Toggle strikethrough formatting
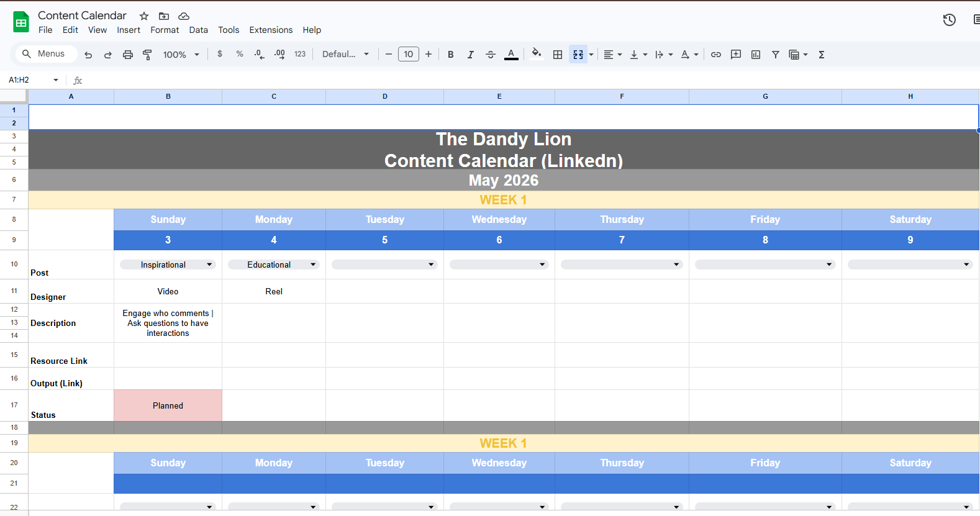980x516 pixels. tap(491, 55)
